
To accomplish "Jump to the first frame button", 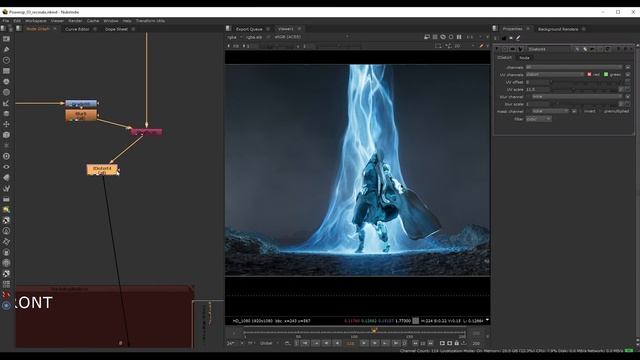I will pyautogui.click(x=305, y=344).
